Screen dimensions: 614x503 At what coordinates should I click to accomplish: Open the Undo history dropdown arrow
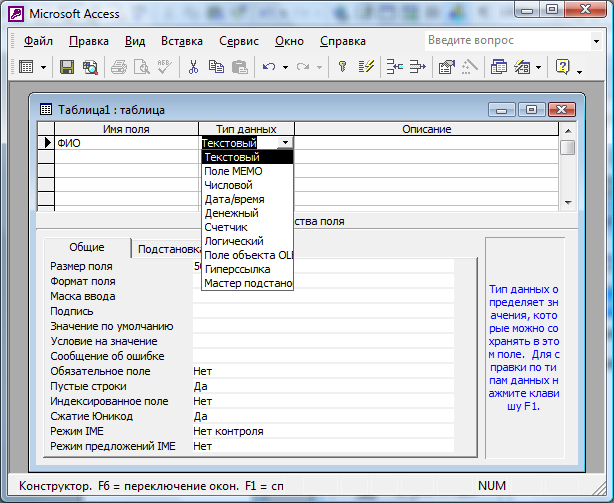pyautogui.click(x=285, y=67)
